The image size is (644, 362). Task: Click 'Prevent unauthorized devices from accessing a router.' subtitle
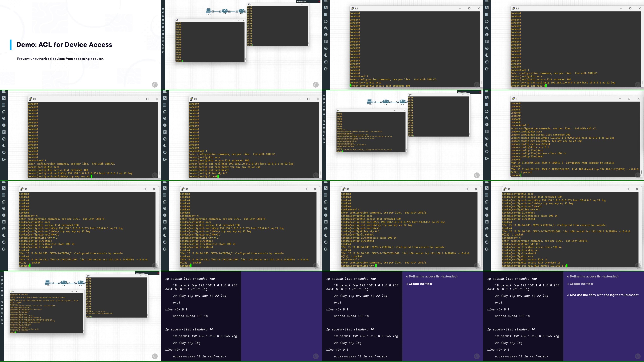tap(60, 59)
